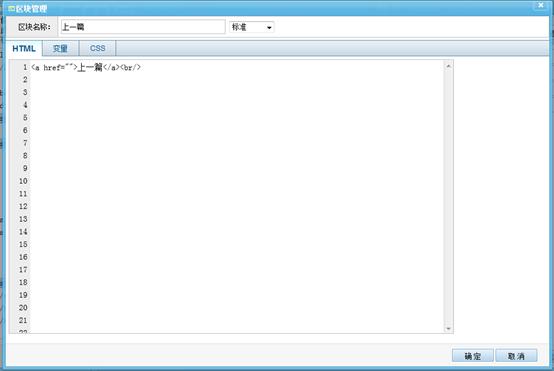Focus the 区块名称 input field

pyautogui.click(x=143, y=27)
